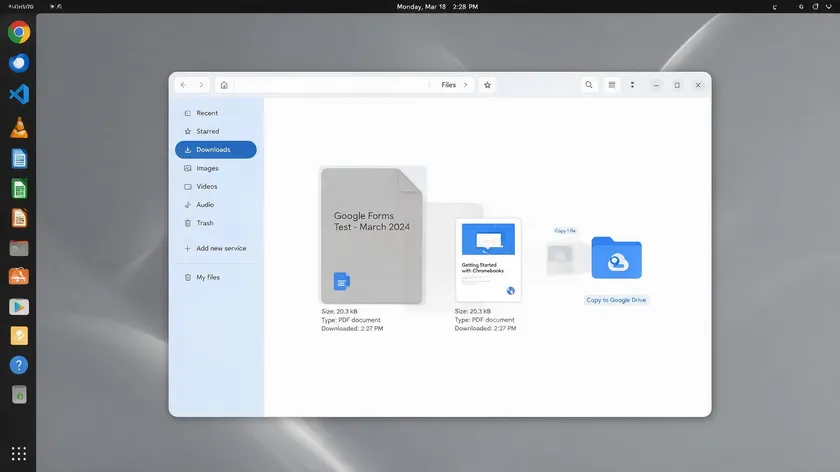Launch Google Chrome from the dock

(19, 32)
